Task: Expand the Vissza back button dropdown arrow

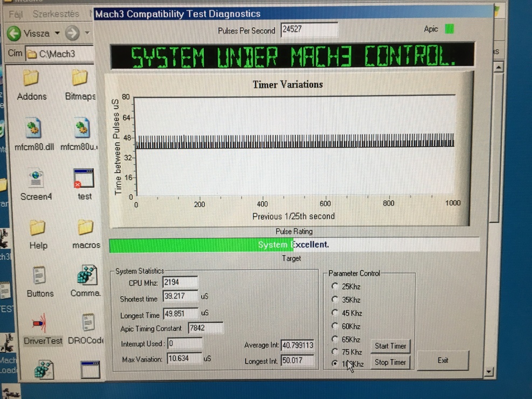Action: coord(57,33)
